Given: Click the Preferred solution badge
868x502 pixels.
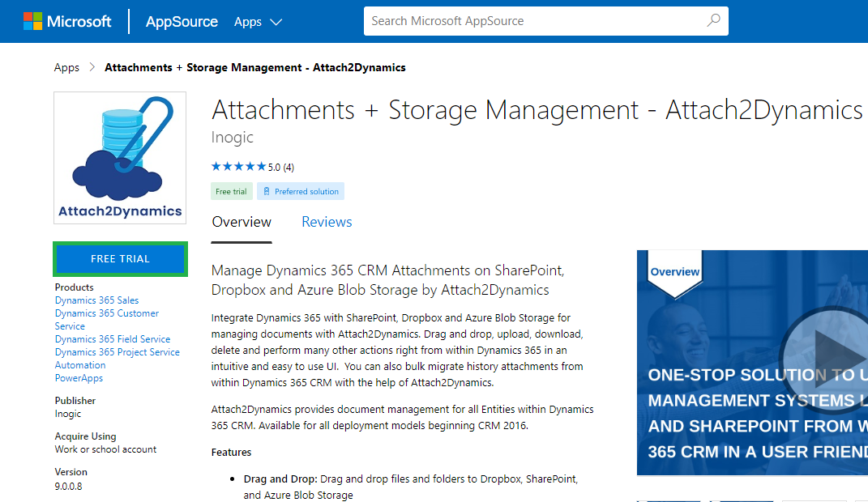Looking at the screenshot, I should [301, 191].
